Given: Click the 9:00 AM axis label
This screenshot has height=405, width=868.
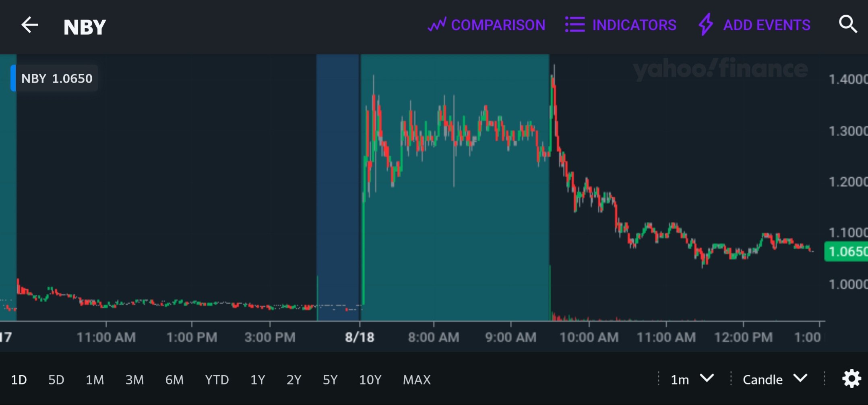Looking at the screenshot, I should pos(511,337).
